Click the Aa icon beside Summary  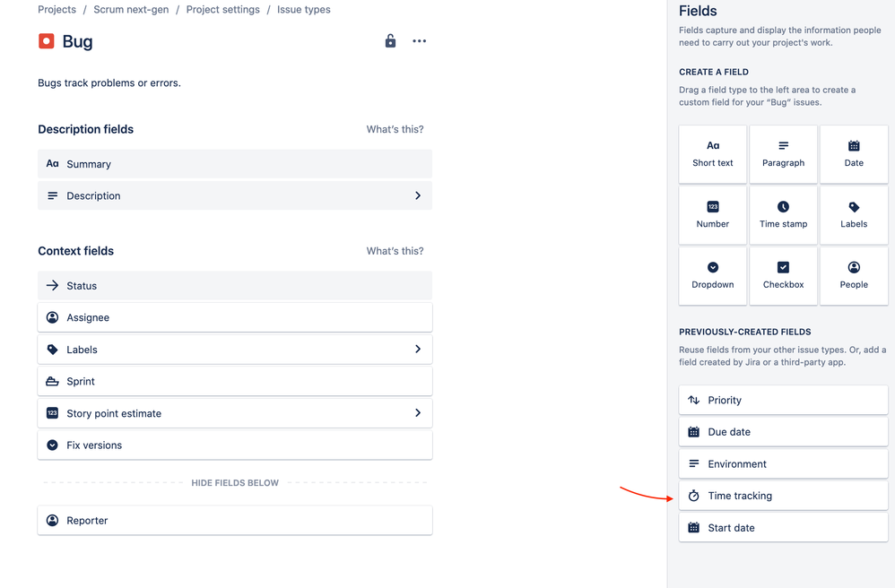tap(53, 164)
